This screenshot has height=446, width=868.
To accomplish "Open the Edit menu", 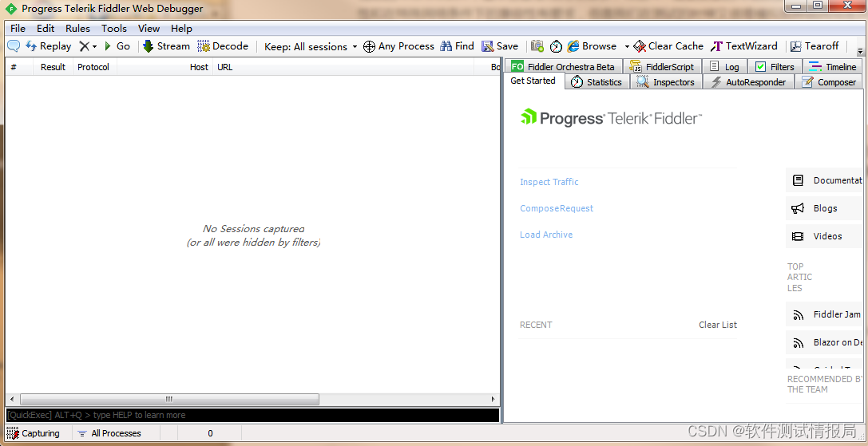I will (x=46, y=28).
